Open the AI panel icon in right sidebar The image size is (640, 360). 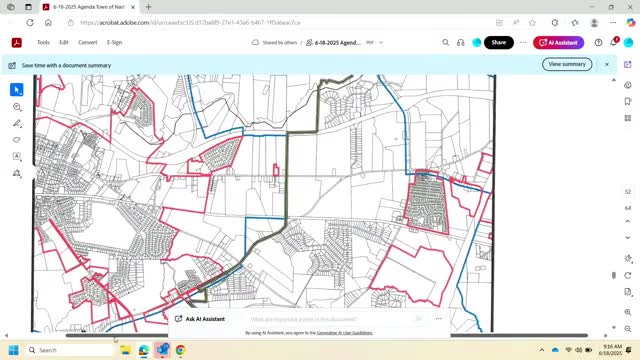pyautogui.click(x=628, y=64)
